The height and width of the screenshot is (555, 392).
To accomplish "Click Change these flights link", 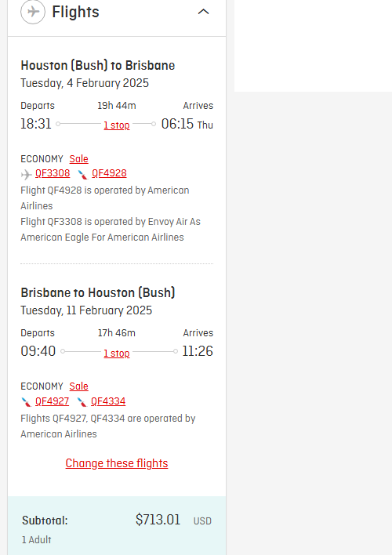I will point(117,463).
